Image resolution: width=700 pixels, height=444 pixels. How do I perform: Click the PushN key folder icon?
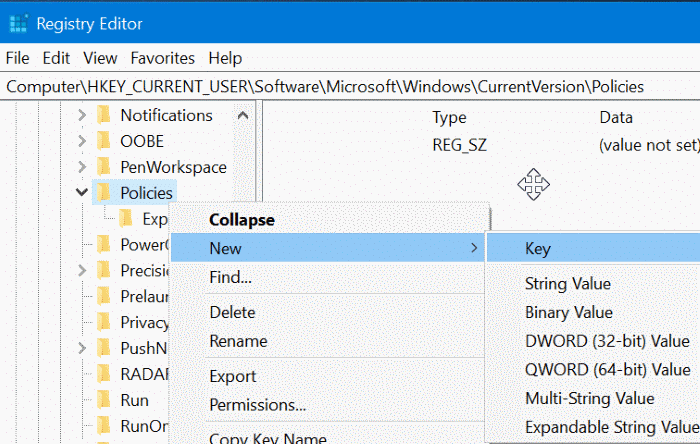[x=104, y=348]
